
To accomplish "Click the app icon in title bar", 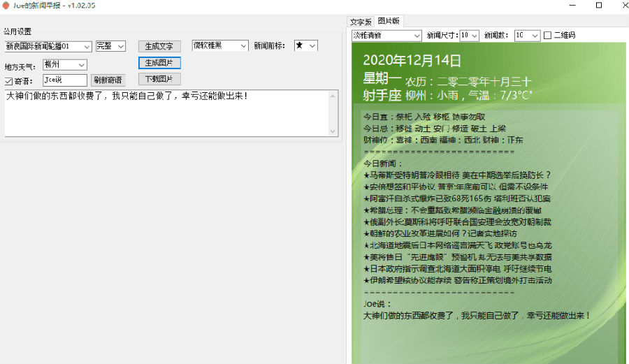I will pos(6,5).
